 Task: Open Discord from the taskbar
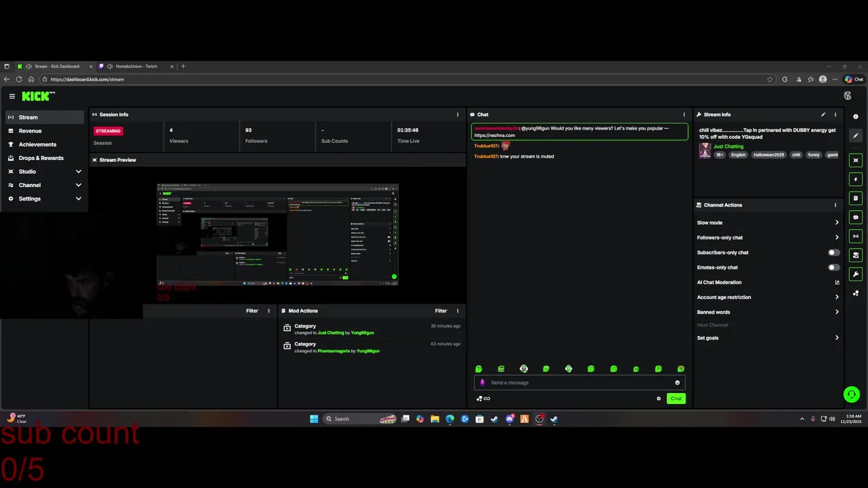tap(509, 419)
